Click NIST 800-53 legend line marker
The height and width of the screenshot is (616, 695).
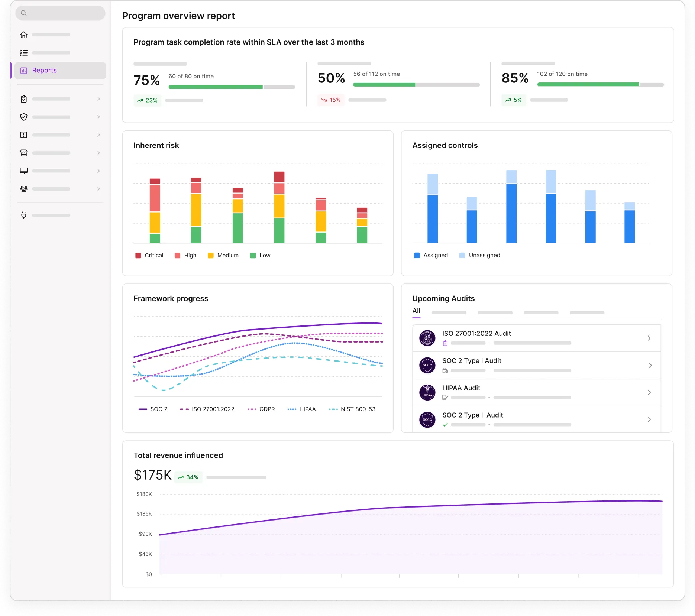333,409
